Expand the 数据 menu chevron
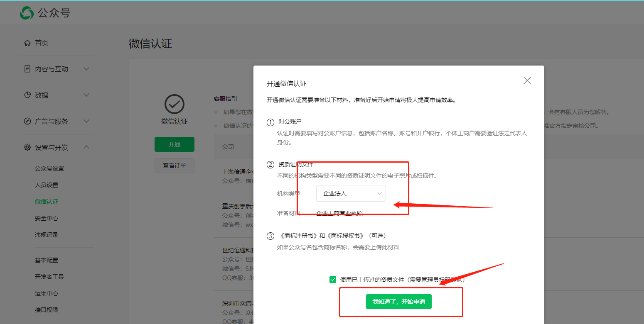The height and width of the screenshot is (324, 644). pyautogui.click(x=86, y=95)
